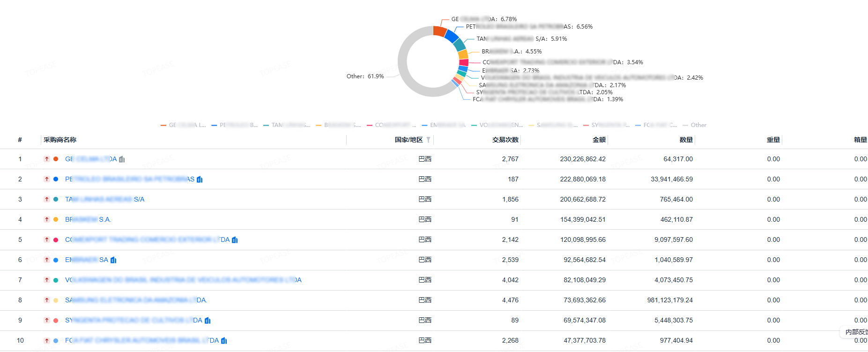
Task: Hide the TAM series via chart legend
Action: coord(287,125)
